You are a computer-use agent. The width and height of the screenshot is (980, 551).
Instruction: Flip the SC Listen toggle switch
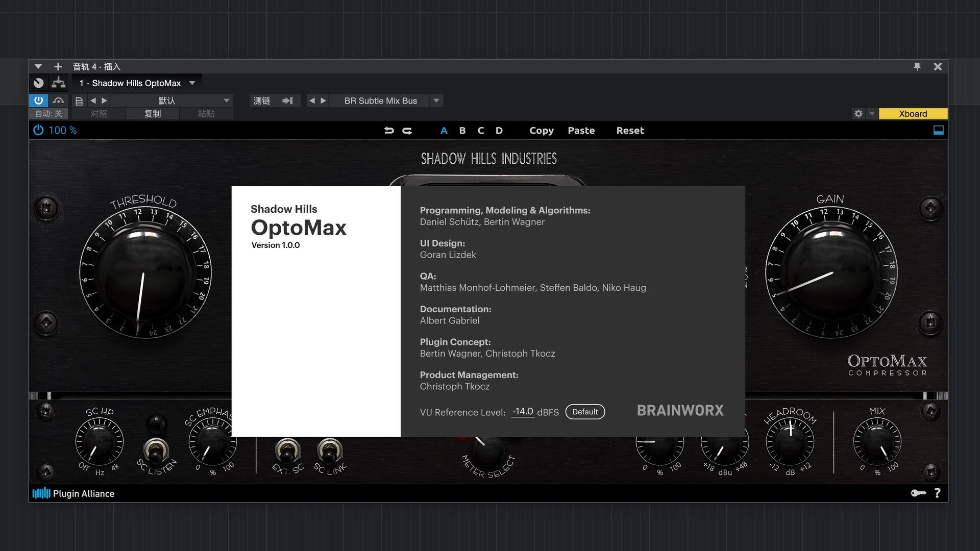click(156, 450)
